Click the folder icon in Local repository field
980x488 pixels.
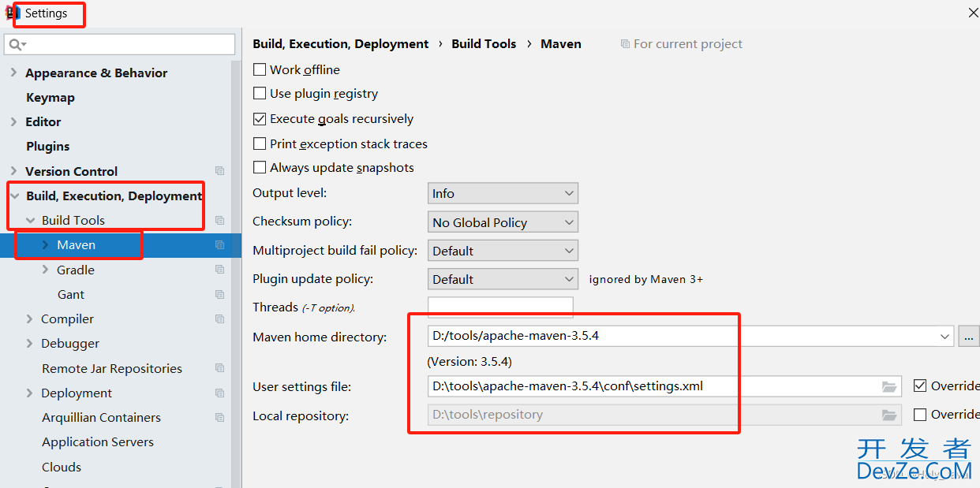tap(889, 415)
